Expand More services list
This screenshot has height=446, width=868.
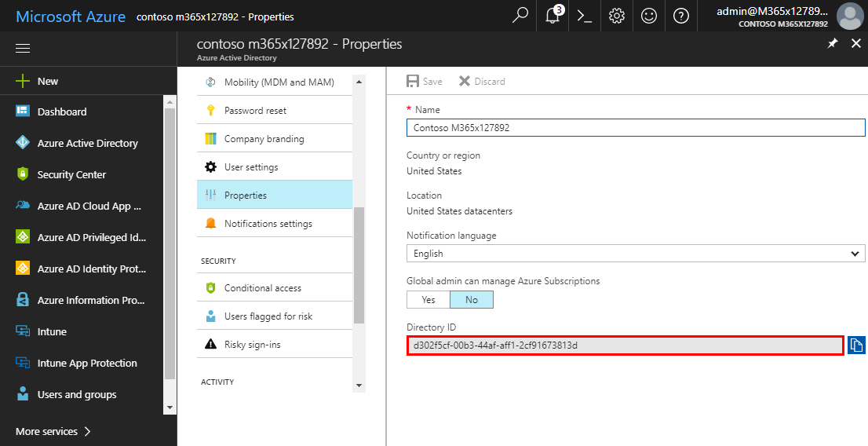(53, 431)
